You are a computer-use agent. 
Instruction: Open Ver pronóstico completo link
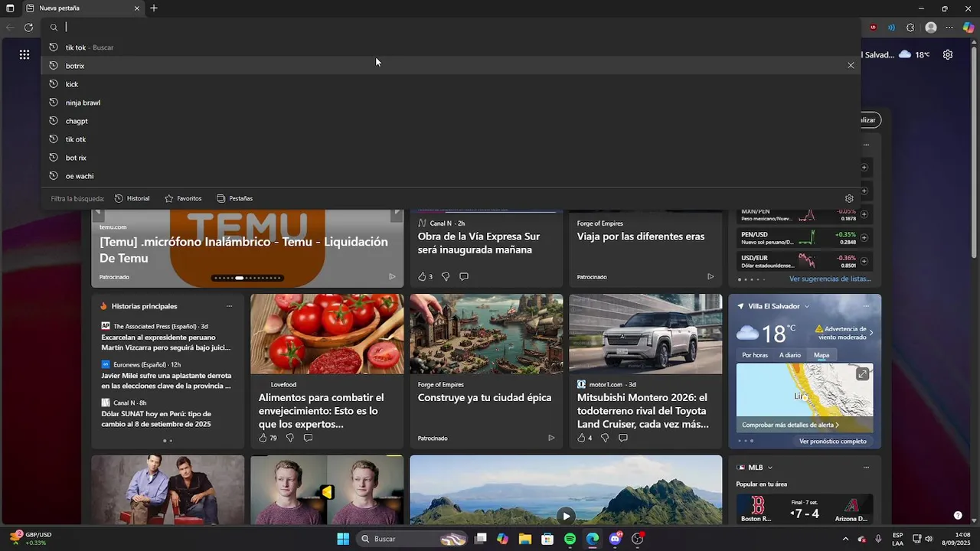click(x=833, y=441)
